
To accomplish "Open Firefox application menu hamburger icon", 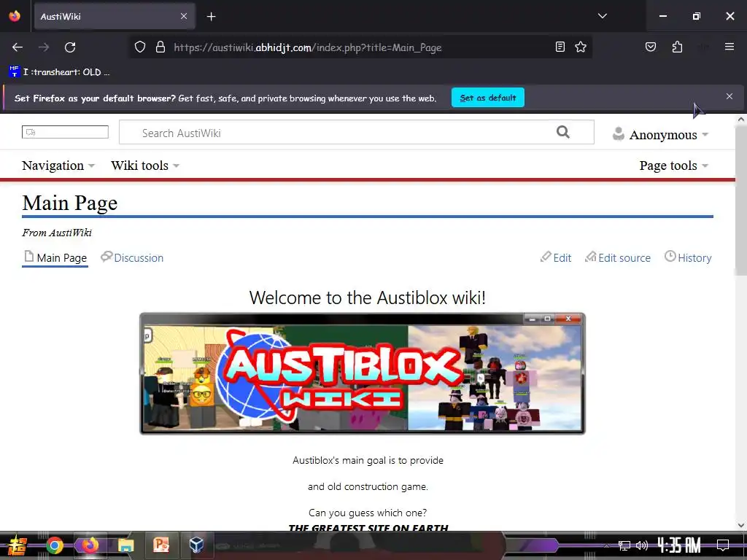I will 729,47.
